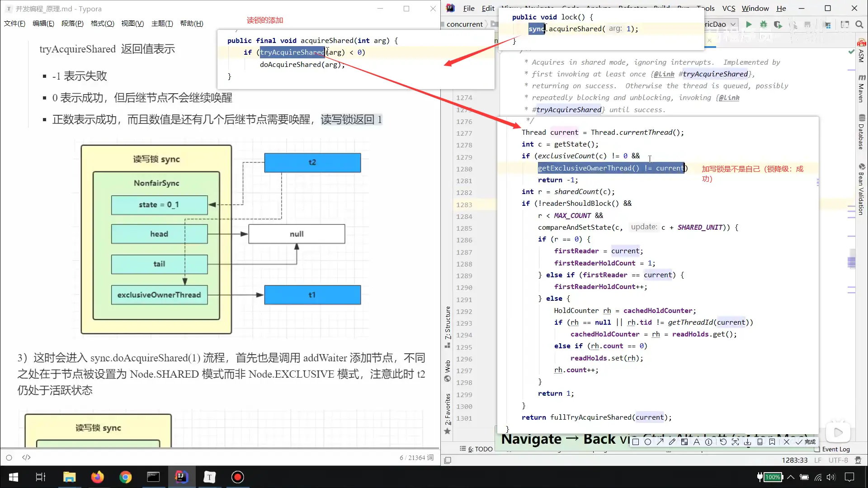Run with coverage shield icon

778,24
